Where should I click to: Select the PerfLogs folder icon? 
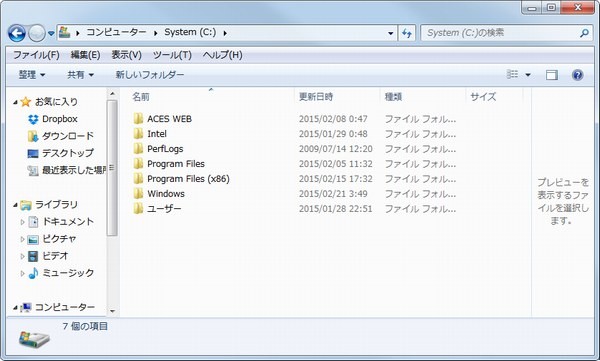138,148
